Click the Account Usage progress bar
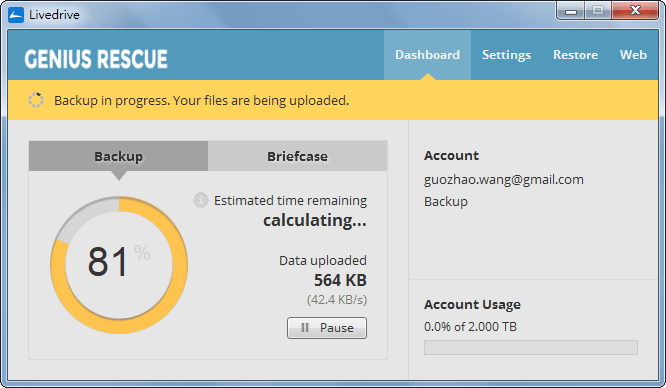This screenshot has height=388, width=666. (531, 347)
